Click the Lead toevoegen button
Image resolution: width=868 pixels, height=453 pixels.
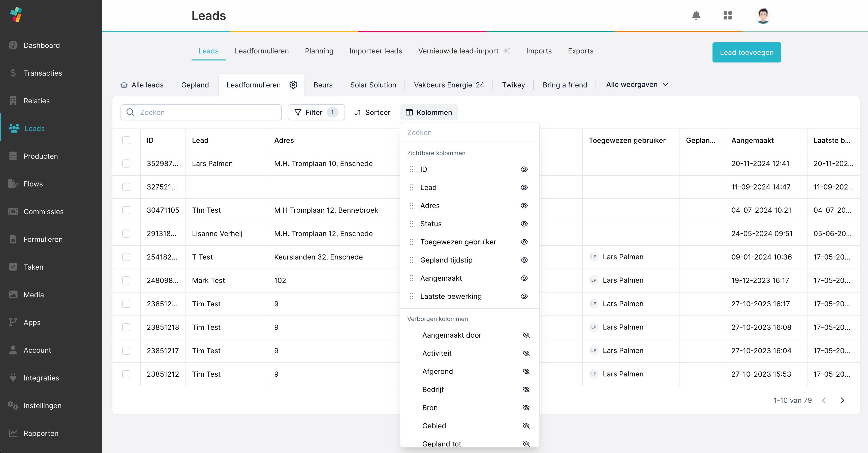click(x=746, y=52)
